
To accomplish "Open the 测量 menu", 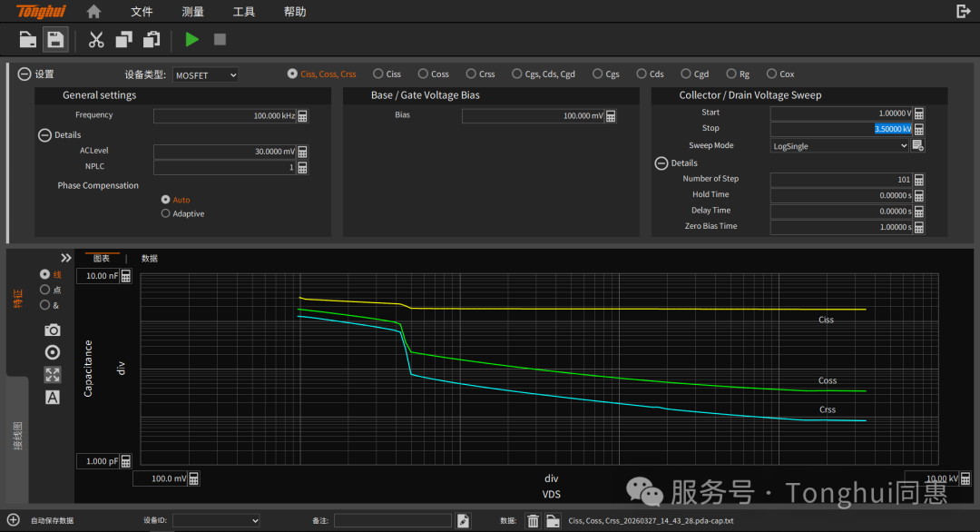I will (192, 12).
